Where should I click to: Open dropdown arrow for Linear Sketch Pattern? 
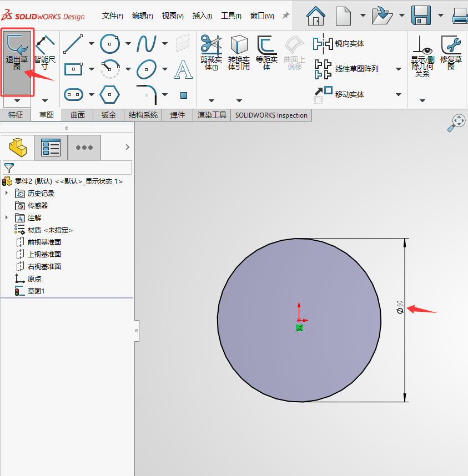(x=399, y=69)
